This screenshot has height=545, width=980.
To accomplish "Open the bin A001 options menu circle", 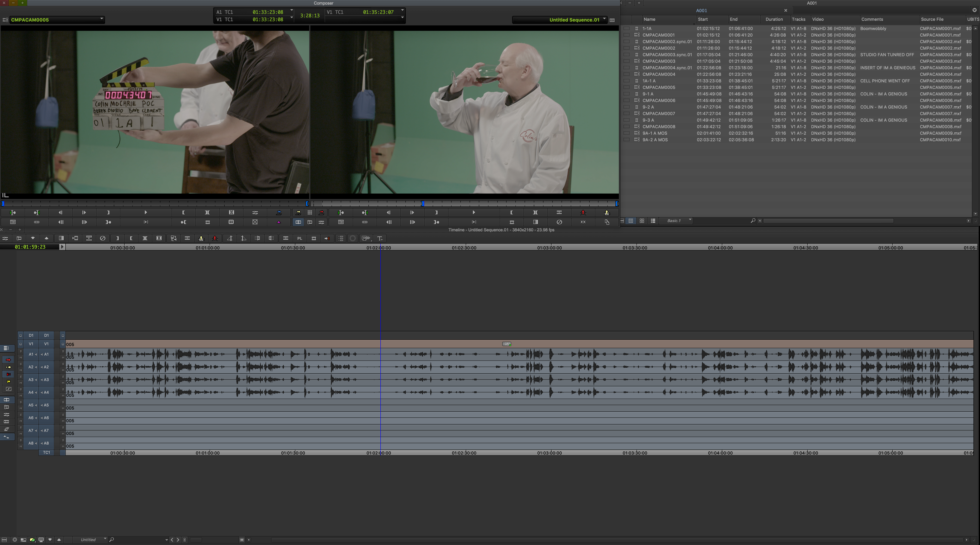I will 975,10.
